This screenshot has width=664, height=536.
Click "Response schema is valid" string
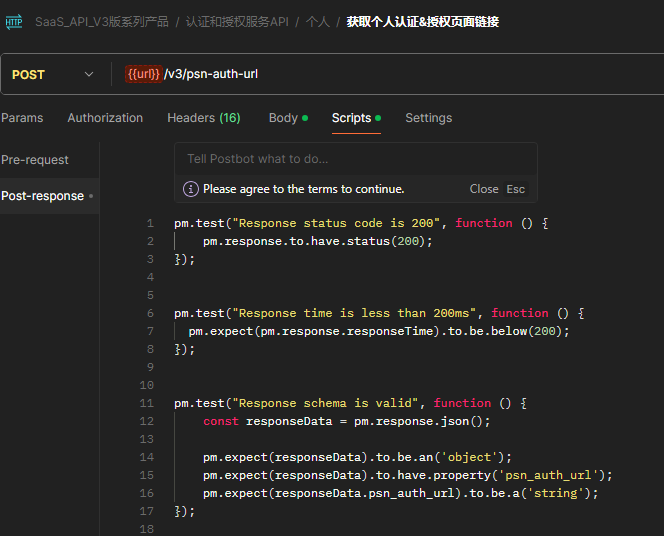click(x=325, y=403)
